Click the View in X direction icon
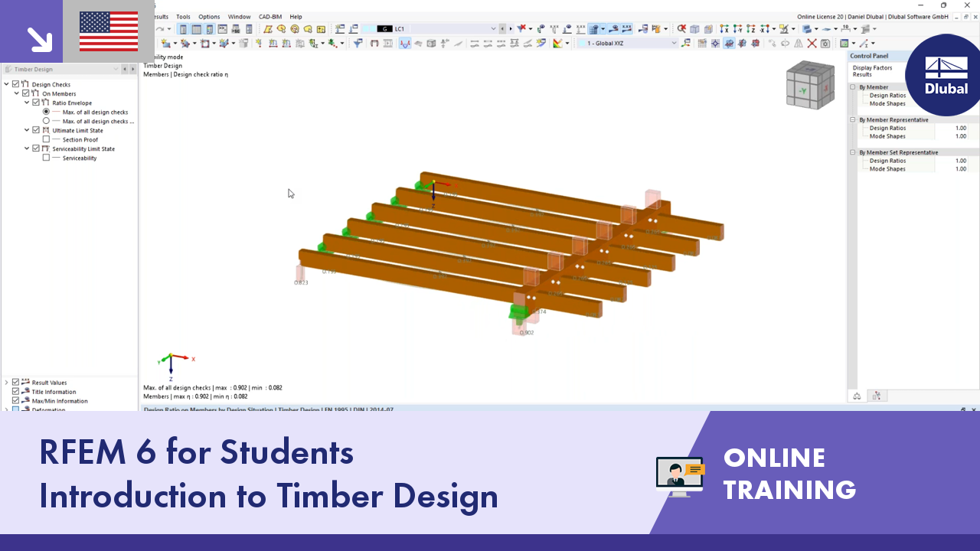This screenshot has height=551, width=980. [x=726, y=29]
